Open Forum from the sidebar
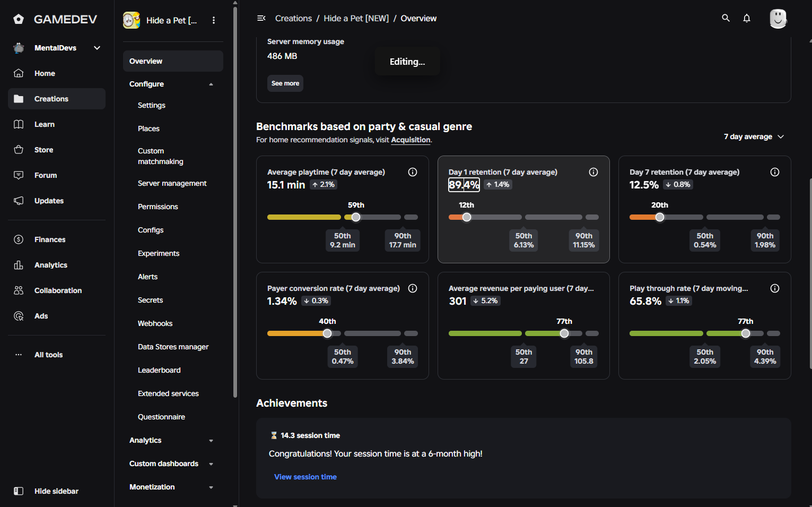 [x=57, y=175]
